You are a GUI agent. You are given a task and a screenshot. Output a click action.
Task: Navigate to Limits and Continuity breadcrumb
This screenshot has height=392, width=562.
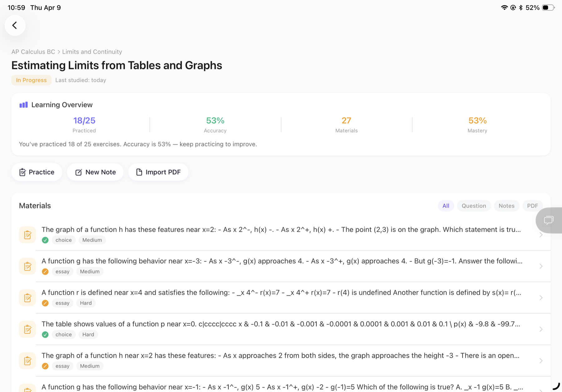(92, 52)
